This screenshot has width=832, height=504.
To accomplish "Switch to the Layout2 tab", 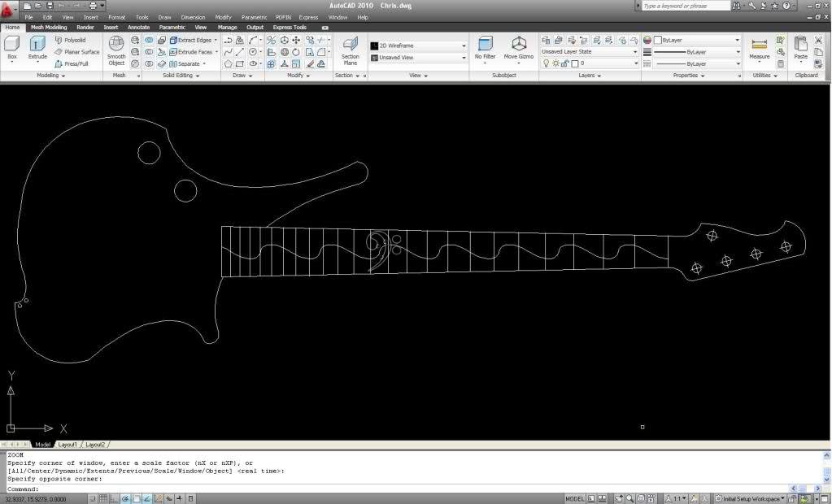I will pos(95,445).
